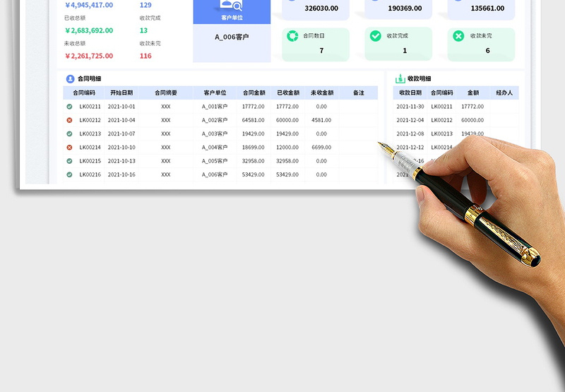
Task: Click the 开始日期 column header
Action: pos(121,93)
